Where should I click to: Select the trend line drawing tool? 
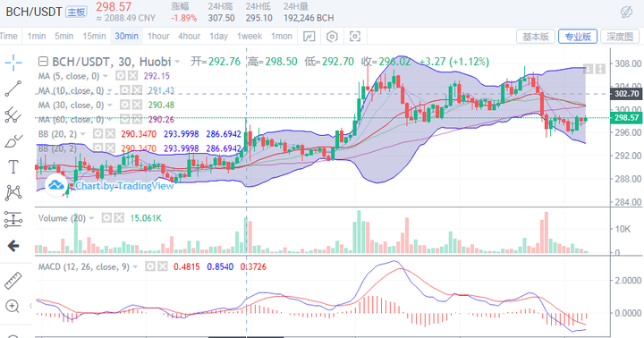pyautogui.click(x=13, y=89)
